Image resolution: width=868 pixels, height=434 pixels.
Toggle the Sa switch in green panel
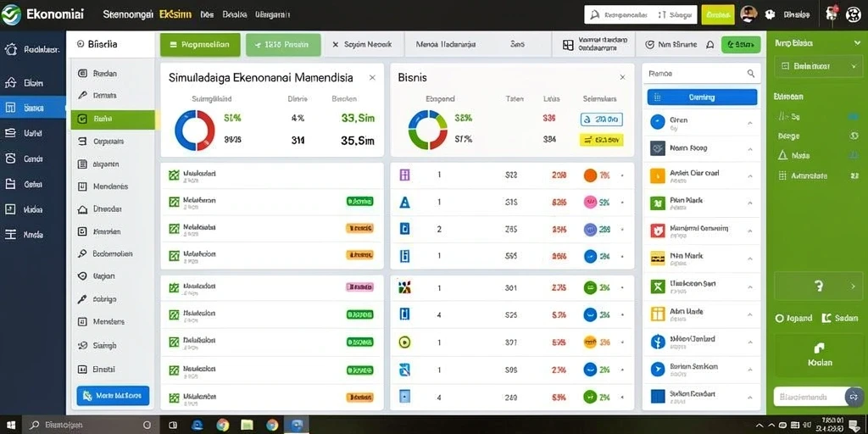853,116
